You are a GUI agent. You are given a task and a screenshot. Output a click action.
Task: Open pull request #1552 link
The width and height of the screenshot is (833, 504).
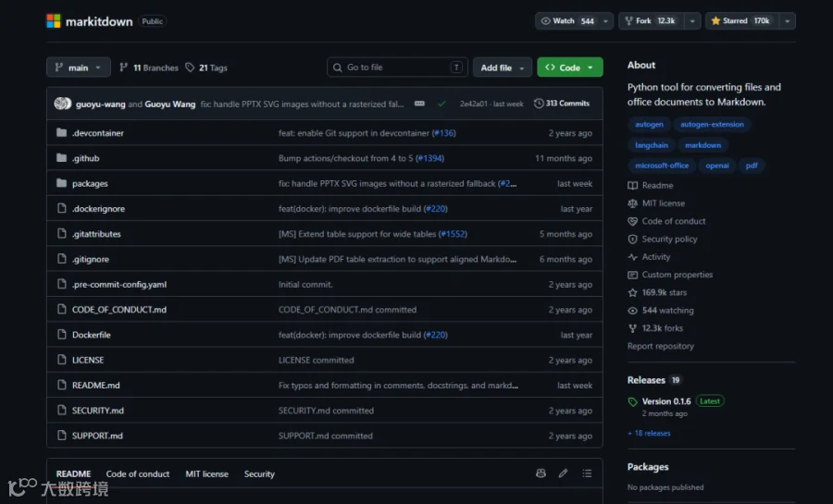click(x=453, y=234)
